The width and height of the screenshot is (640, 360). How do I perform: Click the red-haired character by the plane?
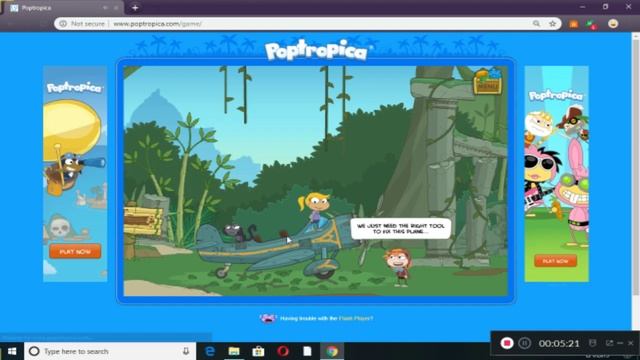pyautogui.click(x=398, y=267)
